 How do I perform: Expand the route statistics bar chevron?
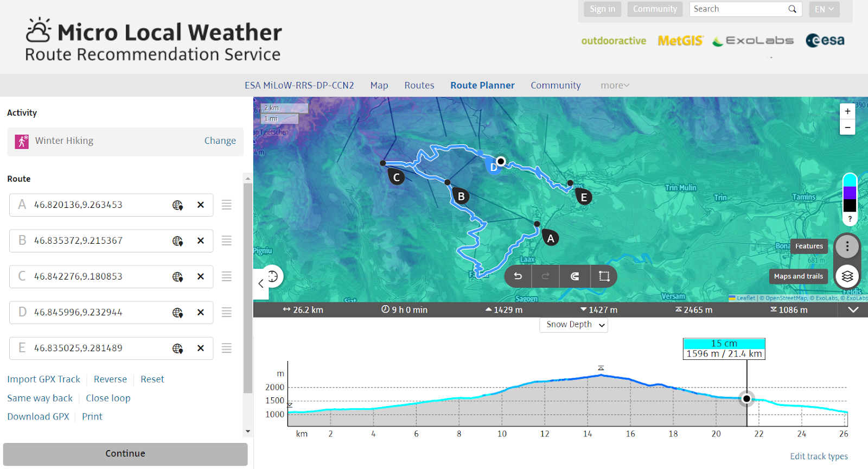point(853,309)
